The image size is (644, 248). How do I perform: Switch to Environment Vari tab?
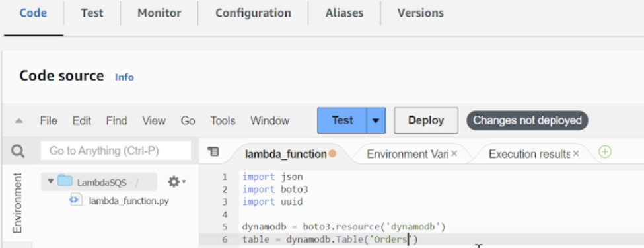408,154
